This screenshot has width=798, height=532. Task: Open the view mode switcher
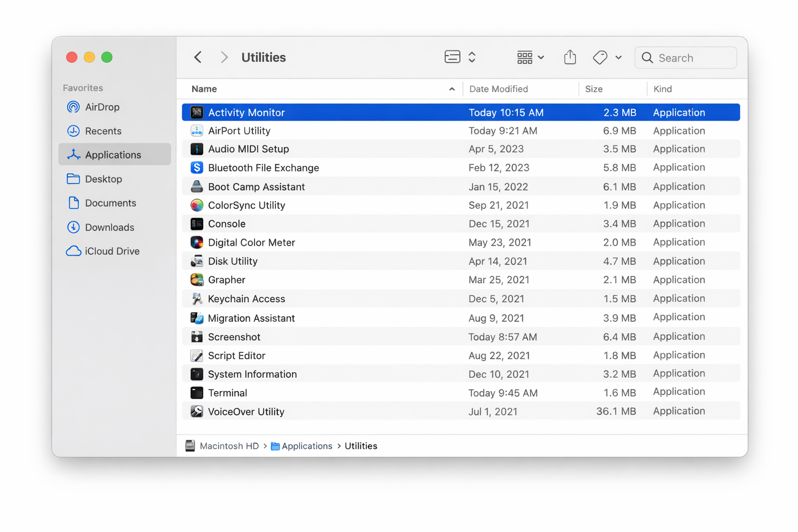click(x=460, y=57)
